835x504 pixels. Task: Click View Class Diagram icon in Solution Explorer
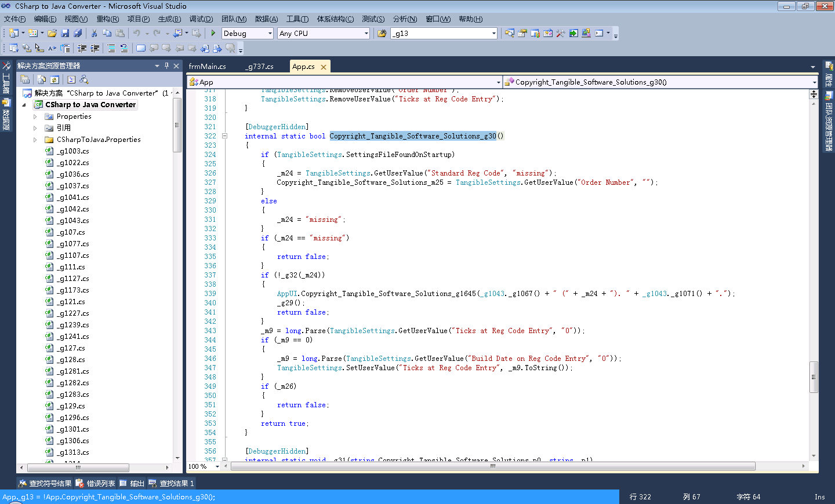click(84, 79)
